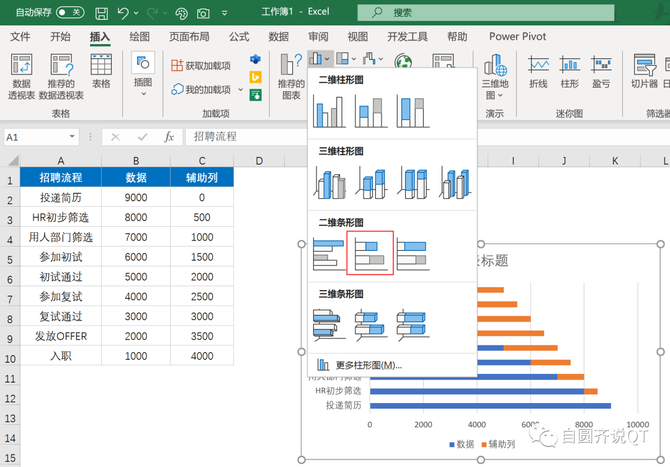Click the Save icon in title bar
The image size is (670, 467).
click(x=101, y=13)
